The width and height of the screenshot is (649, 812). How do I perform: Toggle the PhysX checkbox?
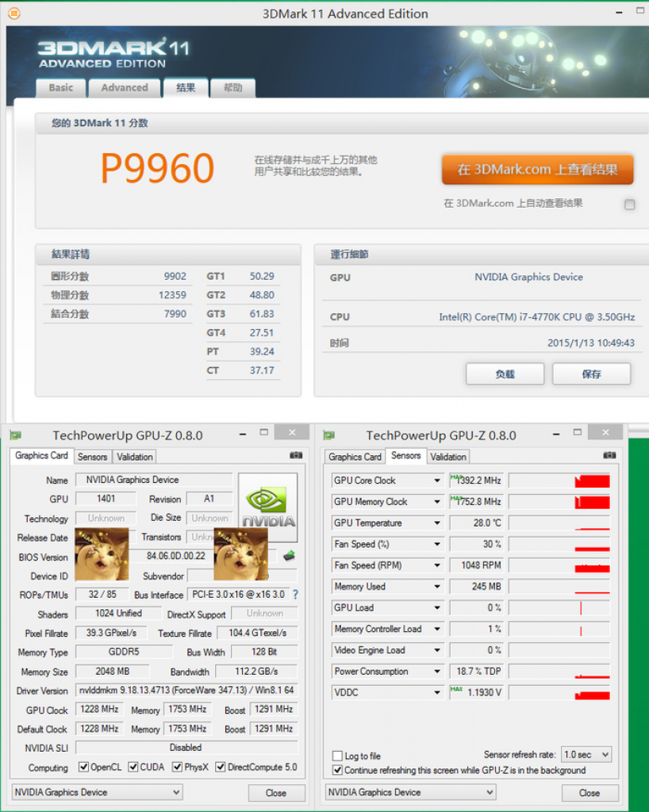[177, 767]
